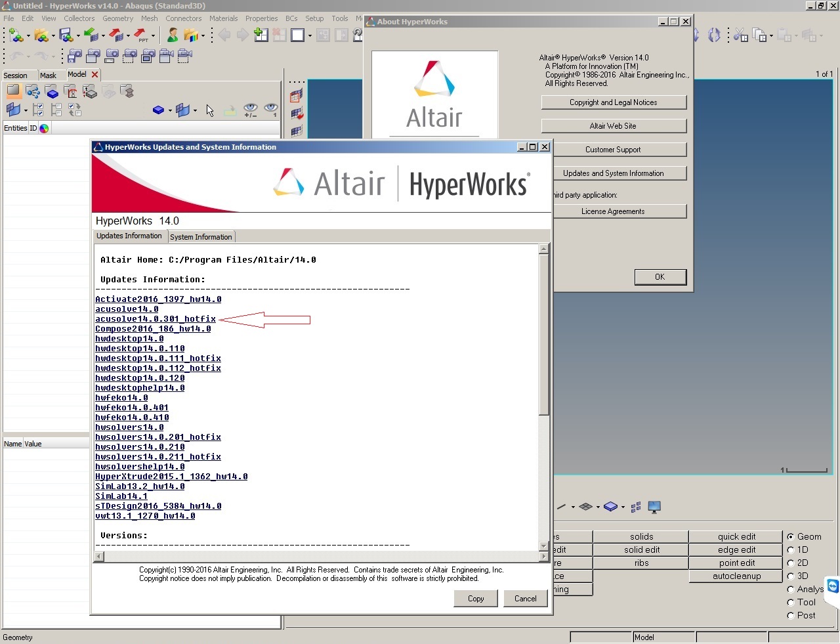Click the monitor display icon near panels
The height and width of the screenshot is (644, 840).
point(654,507)
